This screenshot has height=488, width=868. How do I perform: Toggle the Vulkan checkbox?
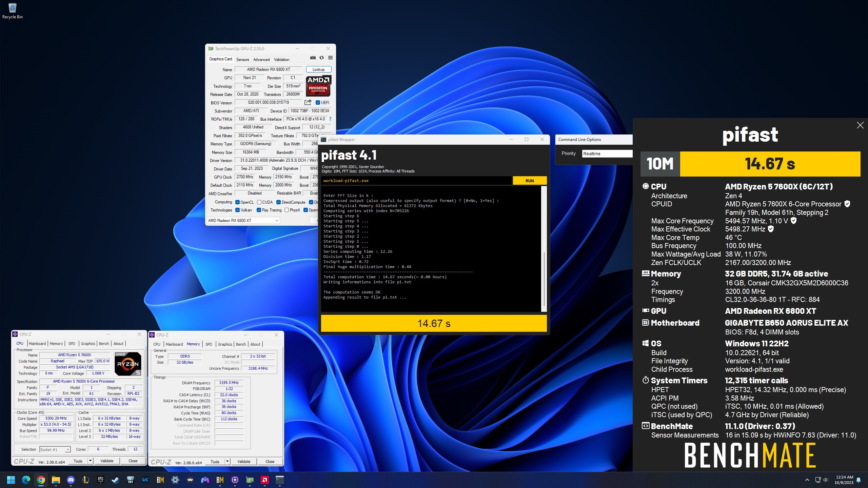click(237, 210)
